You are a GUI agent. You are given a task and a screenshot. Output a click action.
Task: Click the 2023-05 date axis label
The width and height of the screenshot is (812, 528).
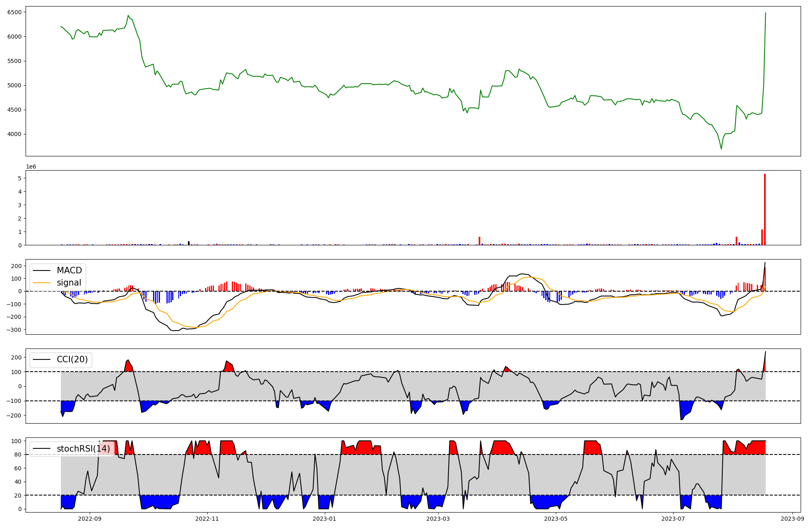556,519
